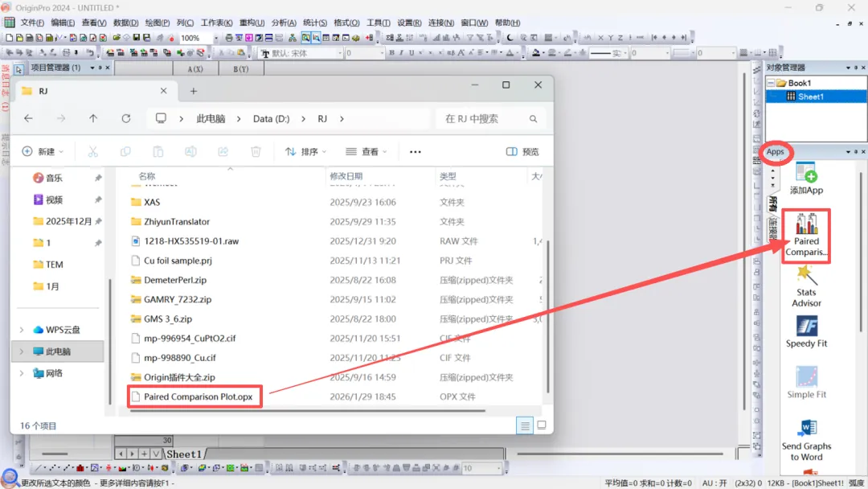Click Data (D:) in the address breadcrumb
This screenshot has width=868, height=489.
point(272,118)
